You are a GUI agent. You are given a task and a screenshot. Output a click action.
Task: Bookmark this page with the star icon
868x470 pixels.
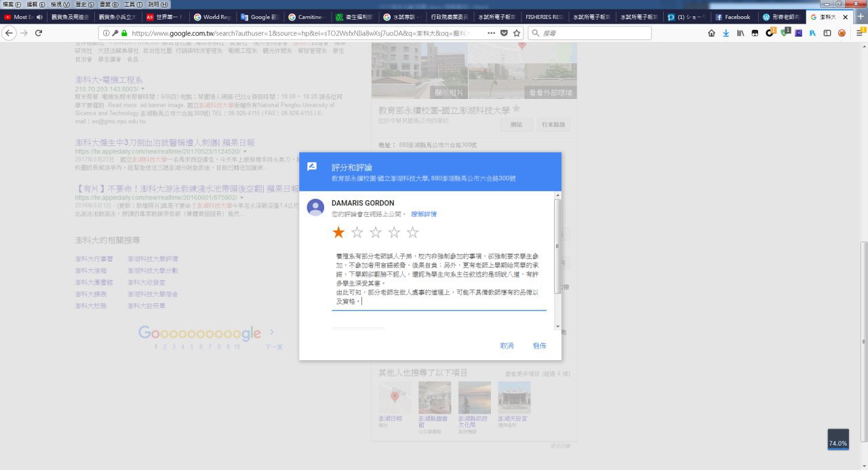517,33
